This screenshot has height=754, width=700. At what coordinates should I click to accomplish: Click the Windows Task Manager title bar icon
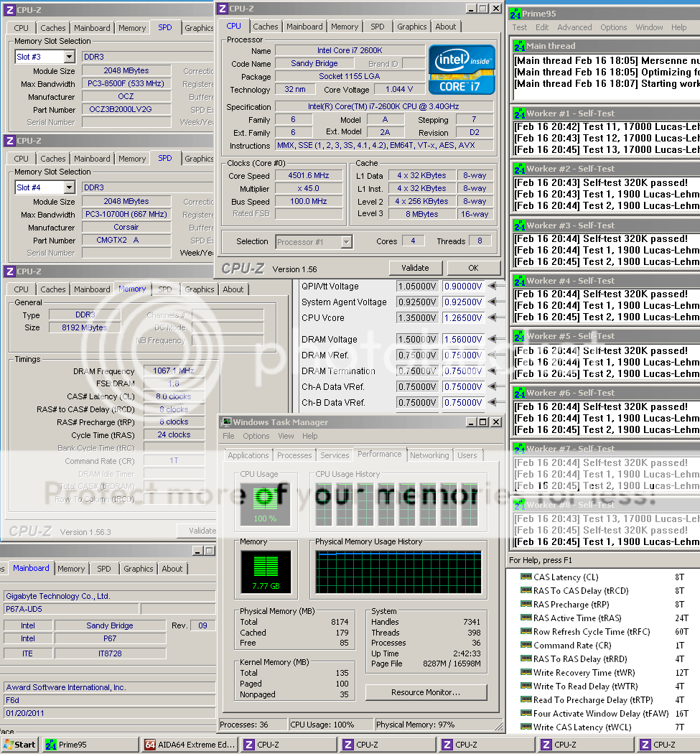point(226,422)
